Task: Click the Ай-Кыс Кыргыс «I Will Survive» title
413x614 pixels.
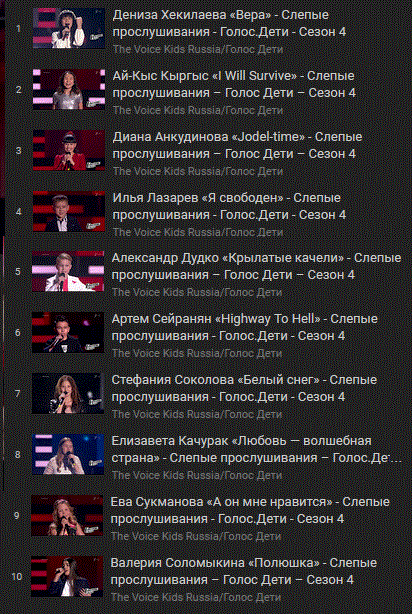Action: [x=234, y=84]
